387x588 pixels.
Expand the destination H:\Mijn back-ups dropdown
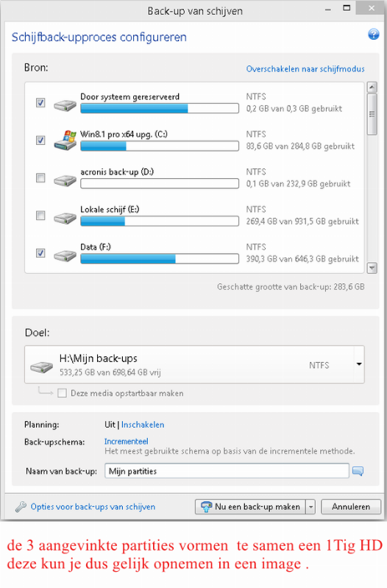pos(359,364)
